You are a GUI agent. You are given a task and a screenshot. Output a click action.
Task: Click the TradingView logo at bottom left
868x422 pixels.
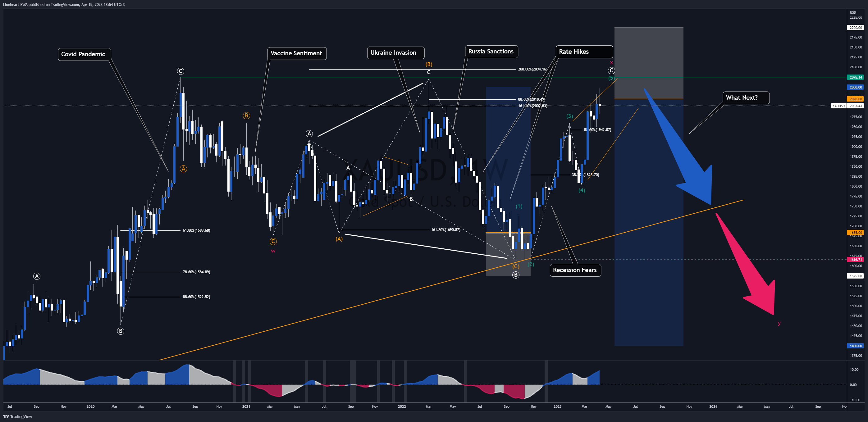coord(17,416)
